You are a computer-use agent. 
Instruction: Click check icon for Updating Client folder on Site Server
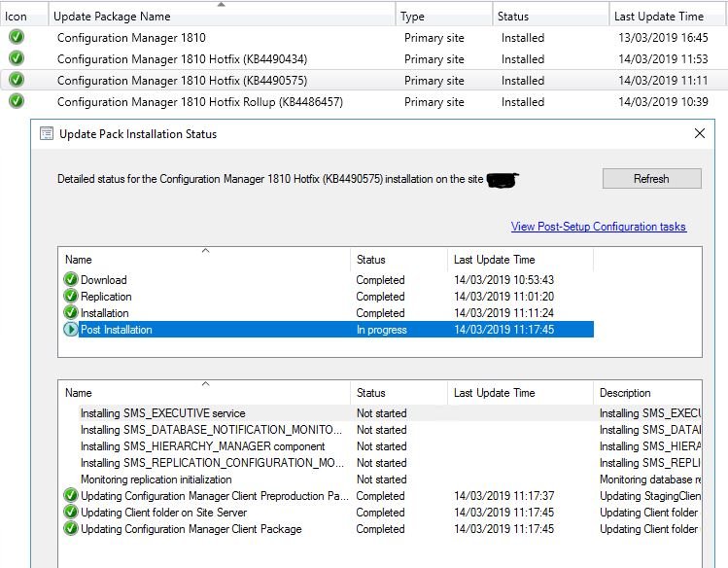tap(71, 513)
